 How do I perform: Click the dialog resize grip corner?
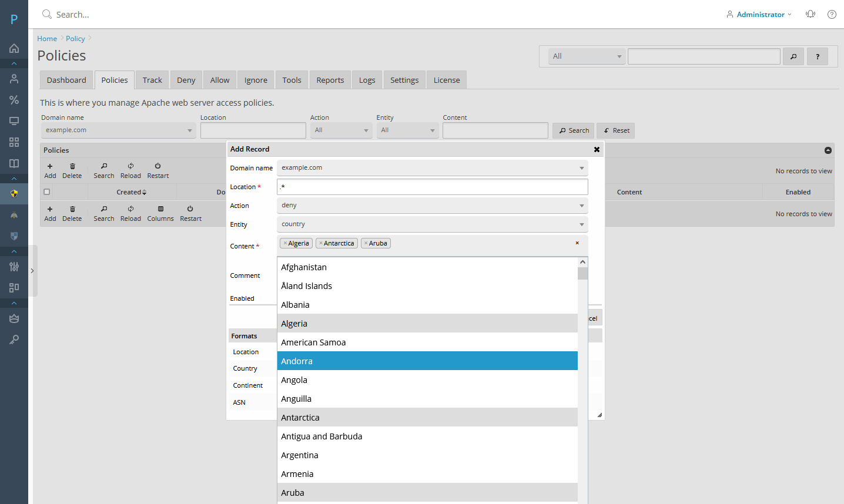click(x=599, y=415)
